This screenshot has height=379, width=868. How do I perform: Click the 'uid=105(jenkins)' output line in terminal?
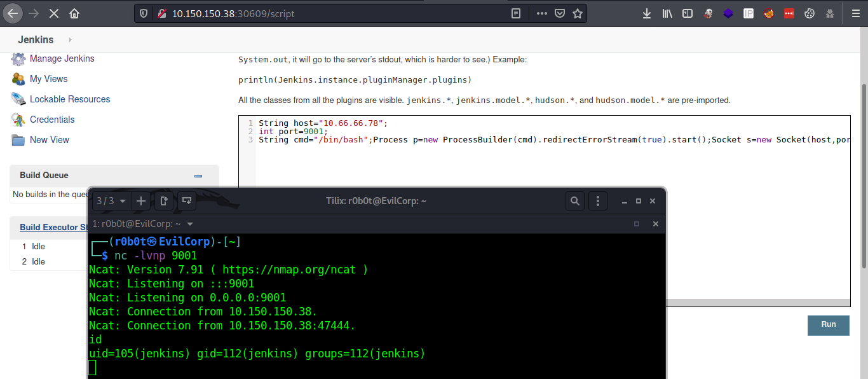[257, 354]
